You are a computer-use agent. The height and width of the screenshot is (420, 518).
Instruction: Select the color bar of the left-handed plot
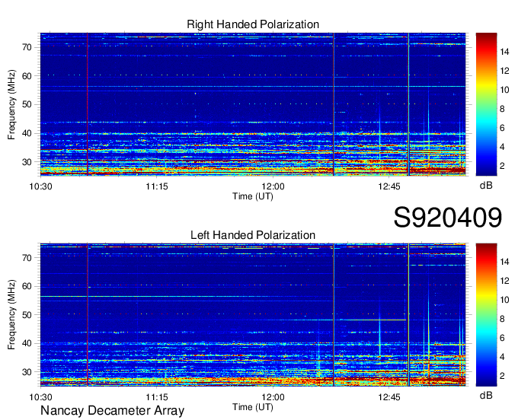click(x=486, y=315)
